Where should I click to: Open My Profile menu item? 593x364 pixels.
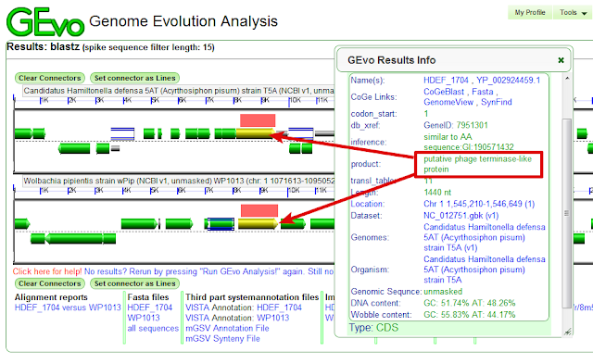529,12
